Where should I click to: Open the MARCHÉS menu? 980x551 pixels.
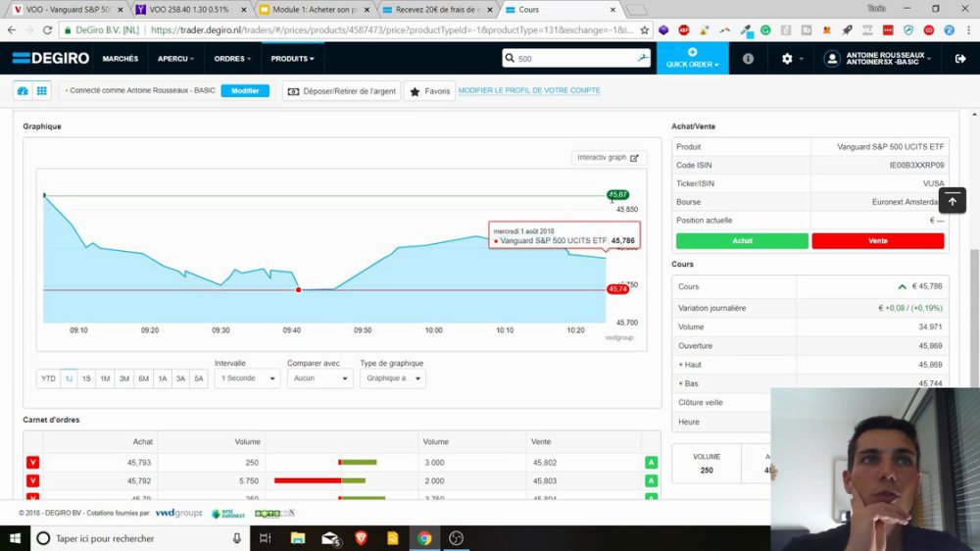pyautogui.click(x=120, y=58)
